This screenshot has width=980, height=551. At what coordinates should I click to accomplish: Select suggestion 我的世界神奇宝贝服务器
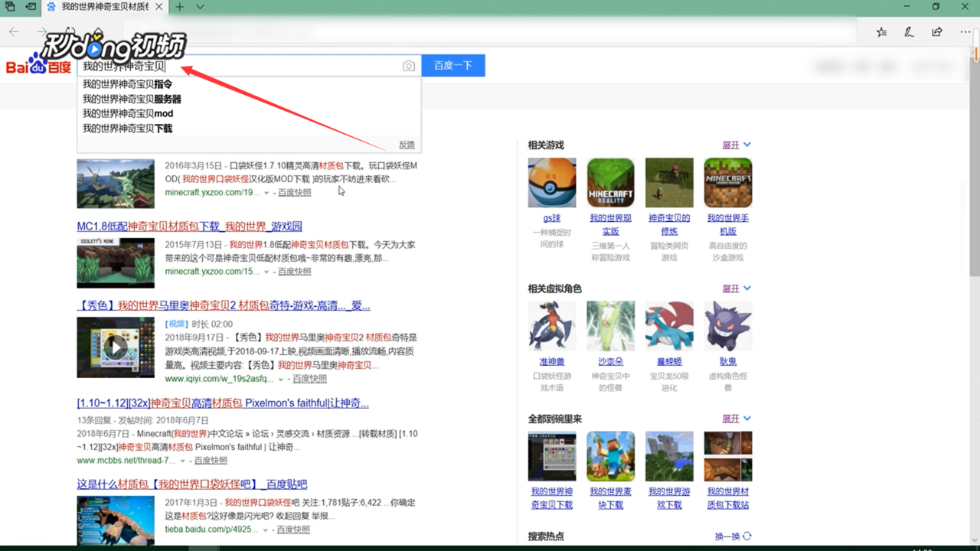(249, 99)
